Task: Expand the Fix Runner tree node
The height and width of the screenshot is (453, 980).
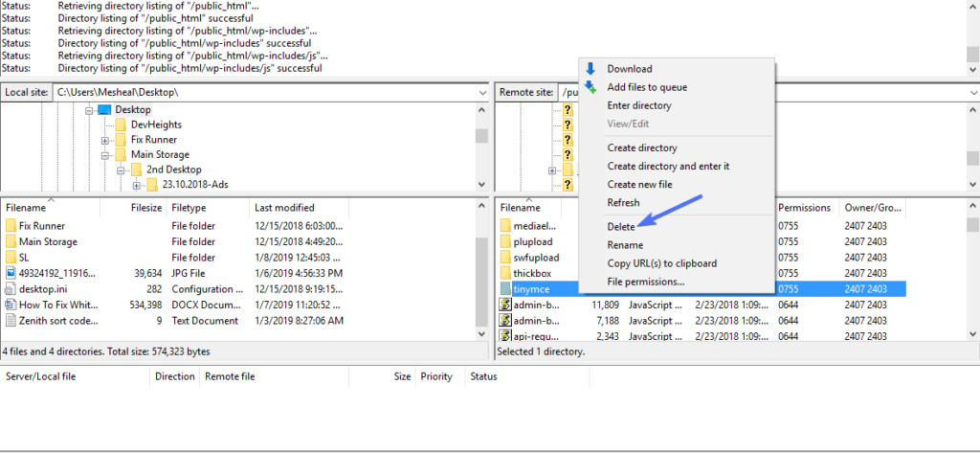Action: click(x=104, y=140)
